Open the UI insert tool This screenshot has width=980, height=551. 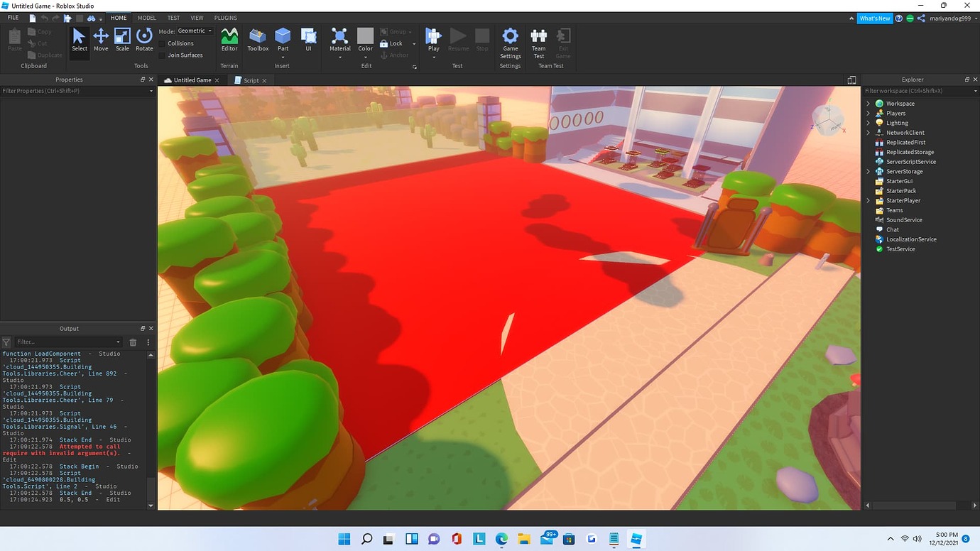click(308, 40)
